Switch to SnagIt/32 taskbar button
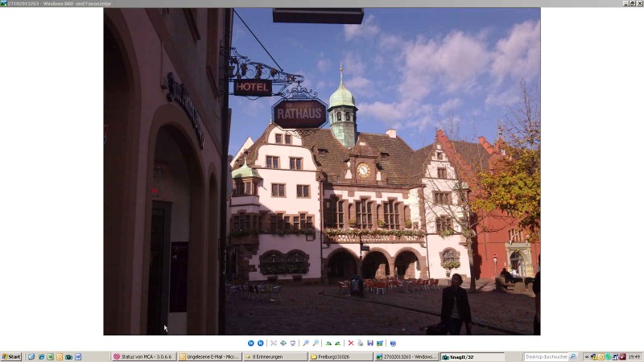The height and width of the screenshot is (362, 644). pyautogui.click(x=472, y=356)
